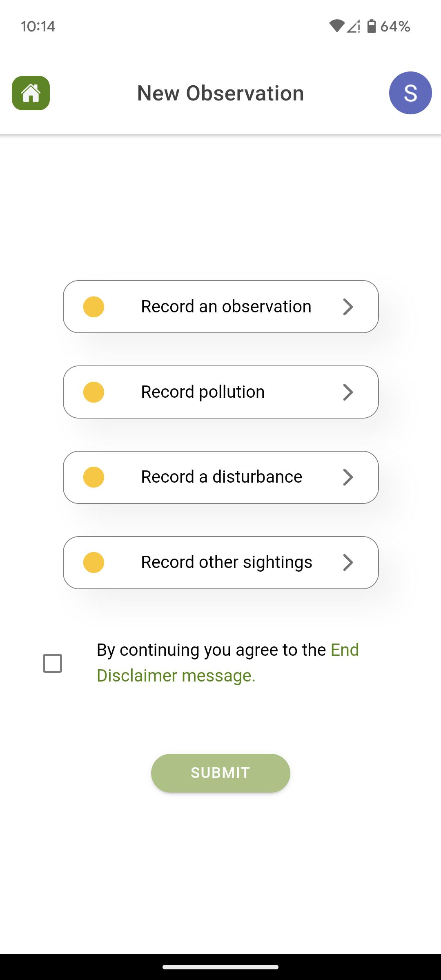Expand the Record pollution chevron
441x980 pixels.
point(348,392)
